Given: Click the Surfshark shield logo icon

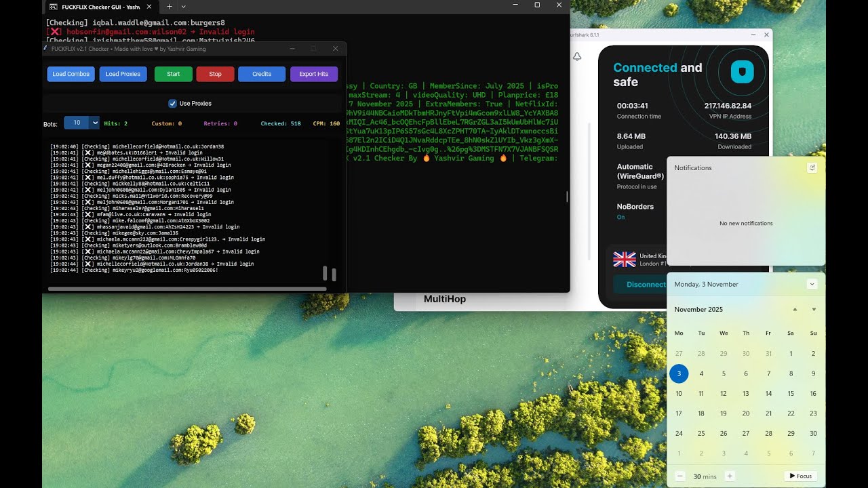Looking at the screenshot, I should click(x=742, y=72).
